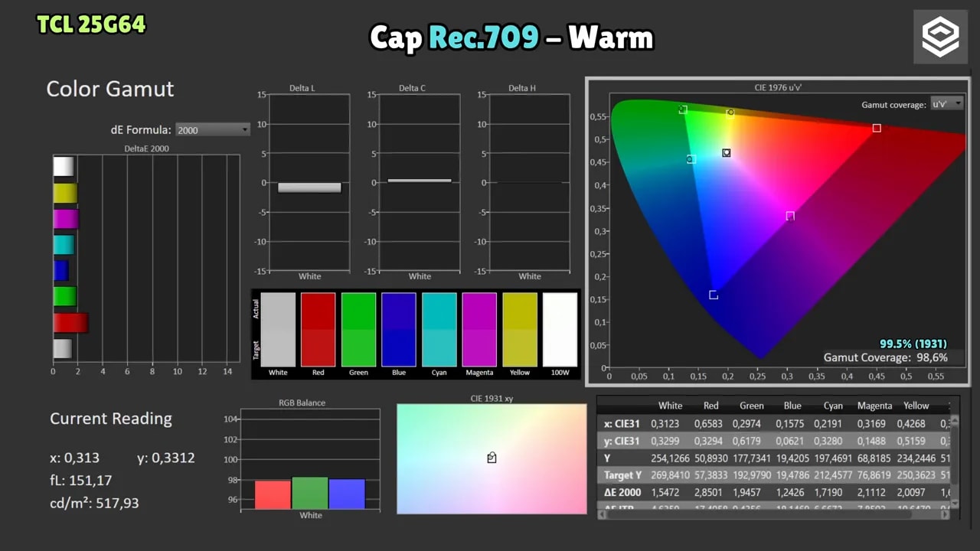
Task: Click the Blue Y value 19,4205
Action: [x=792, y=458]
